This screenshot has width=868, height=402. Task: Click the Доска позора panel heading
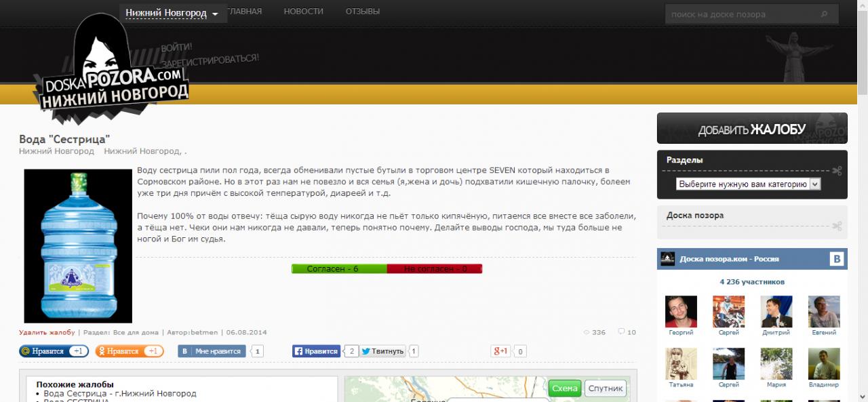[695, 216]
